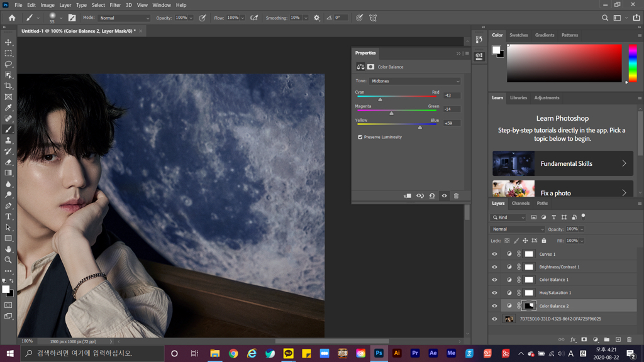
Task: Select the Color Balance 2 layer mask thumbnail
Action: (529, 306)
